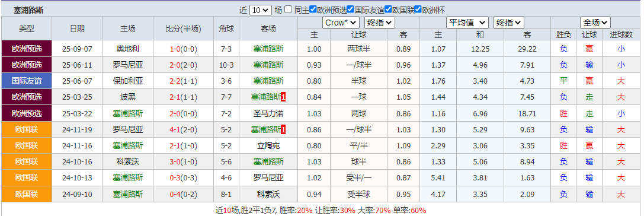The image size is (644, 216).
Task: Click the 胜负 column header
Action: [x=563, y=35]
